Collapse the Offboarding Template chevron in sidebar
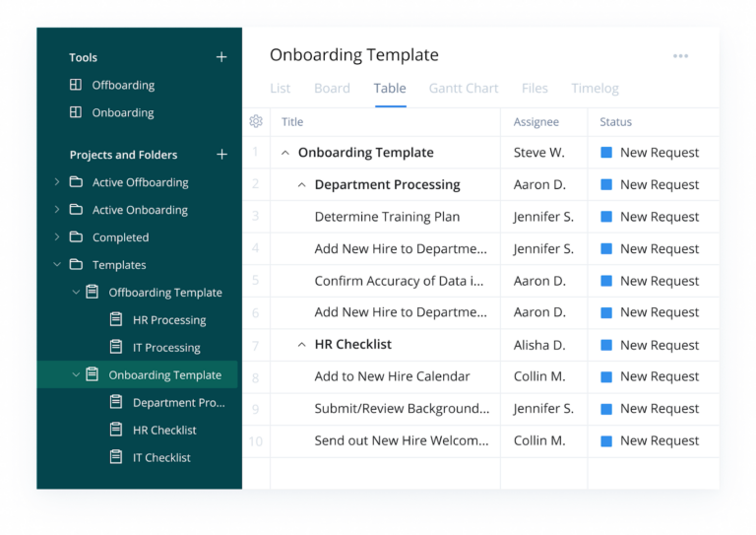 (76, 292)
